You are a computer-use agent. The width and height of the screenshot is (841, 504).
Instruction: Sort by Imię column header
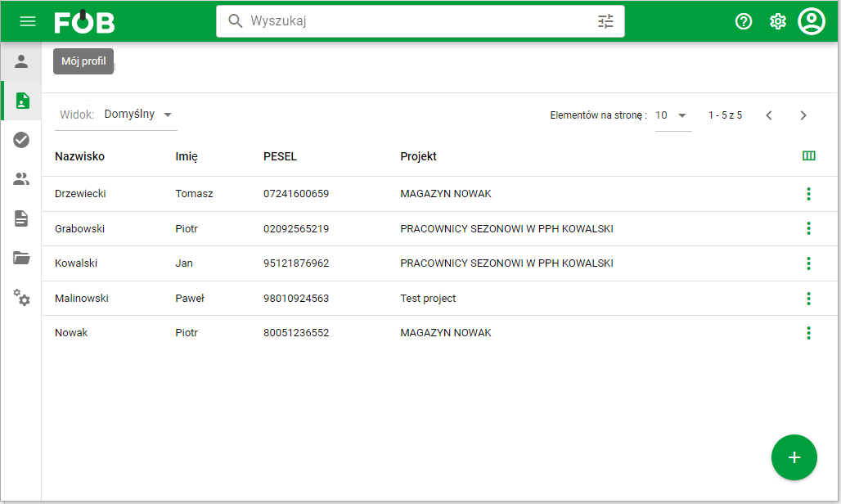pos(187,156)
